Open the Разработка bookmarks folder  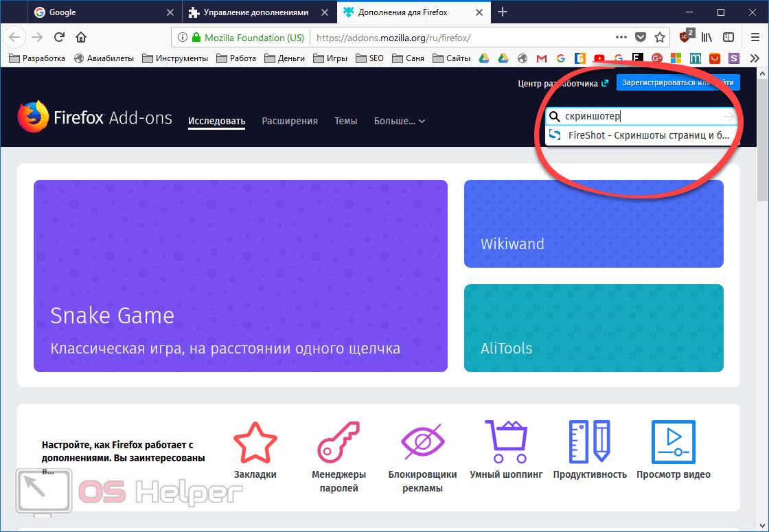click(x=37, y=58)
